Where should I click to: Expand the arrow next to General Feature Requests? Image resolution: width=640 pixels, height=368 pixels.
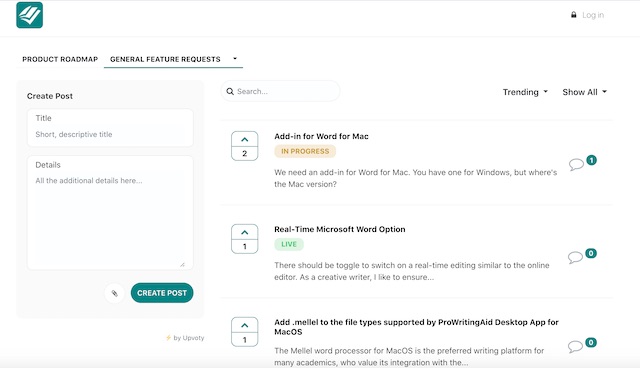click(x=235, y=59)
